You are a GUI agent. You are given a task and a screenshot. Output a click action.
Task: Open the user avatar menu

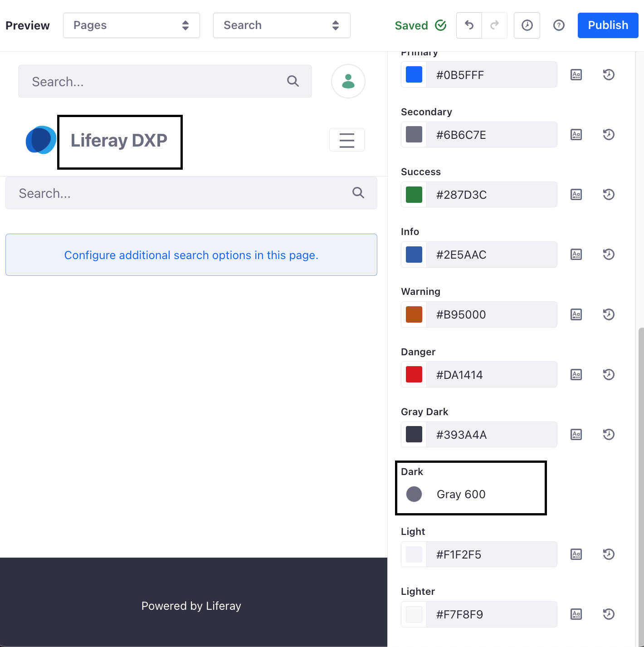(x=348, y=81)
